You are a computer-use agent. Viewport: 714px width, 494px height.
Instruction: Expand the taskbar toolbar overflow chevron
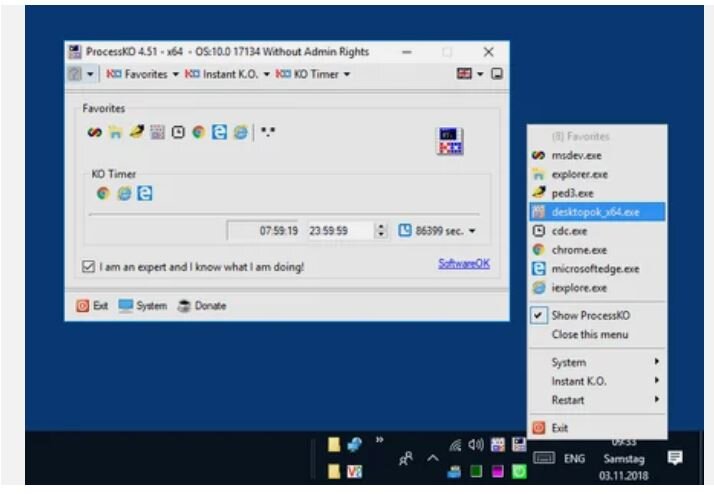[x=379, y=440]
